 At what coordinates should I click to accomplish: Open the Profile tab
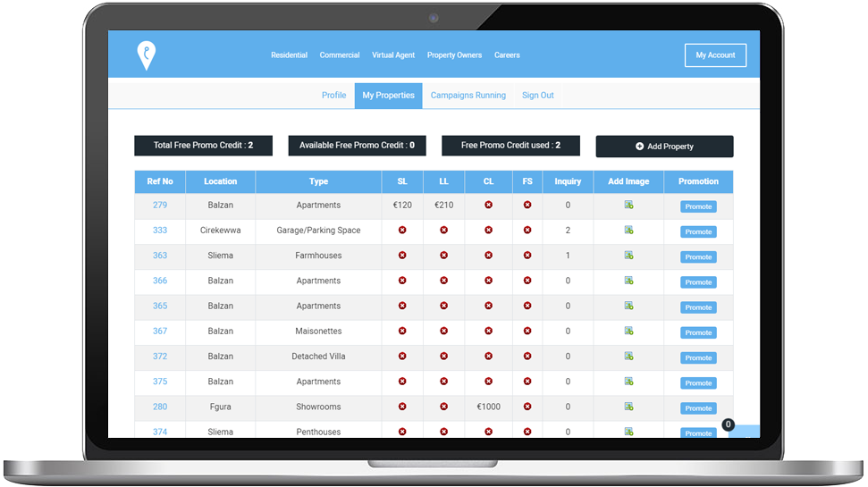click(333, 96)
